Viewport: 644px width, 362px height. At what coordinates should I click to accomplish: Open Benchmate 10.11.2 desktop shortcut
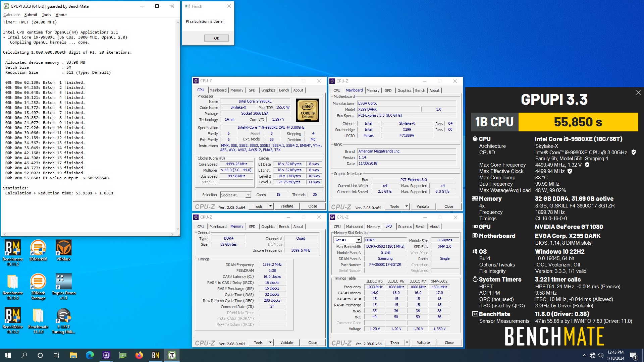pos(13,252)
